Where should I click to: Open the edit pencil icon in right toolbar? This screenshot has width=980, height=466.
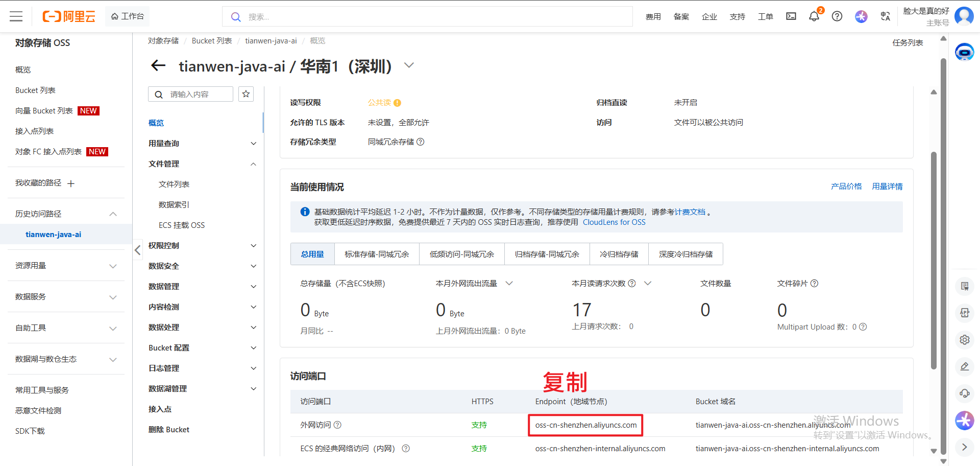[x=964, y=366]
